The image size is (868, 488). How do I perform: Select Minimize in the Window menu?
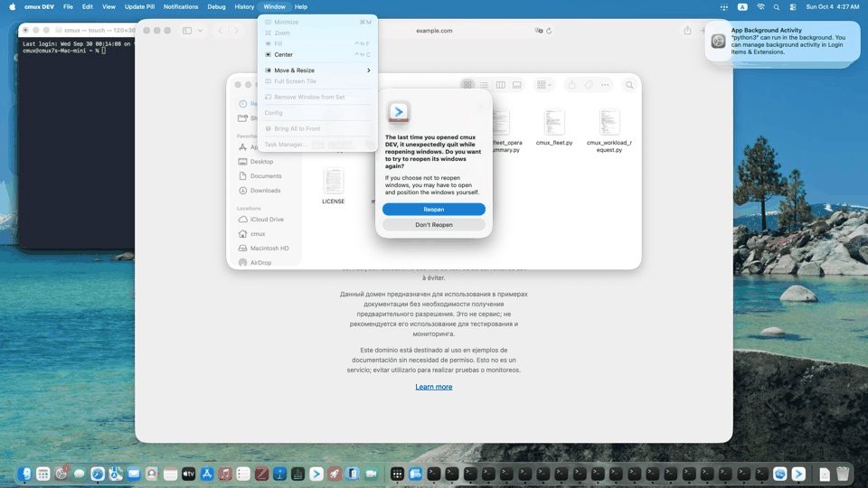317,22
